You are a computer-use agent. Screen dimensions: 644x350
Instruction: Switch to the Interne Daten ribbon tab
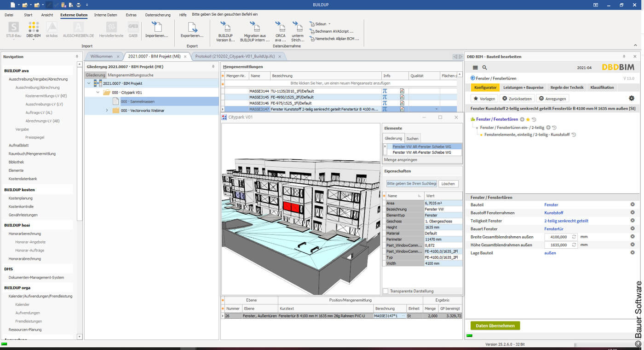(x=105, y=15)
